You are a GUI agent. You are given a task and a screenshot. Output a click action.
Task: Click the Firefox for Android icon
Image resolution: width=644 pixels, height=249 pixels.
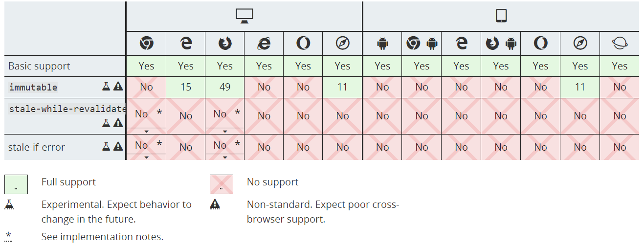coord(501,44)
